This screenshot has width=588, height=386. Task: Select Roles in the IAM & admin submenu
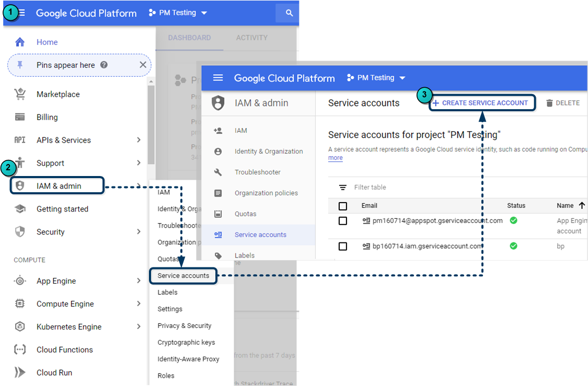point(166,376)
